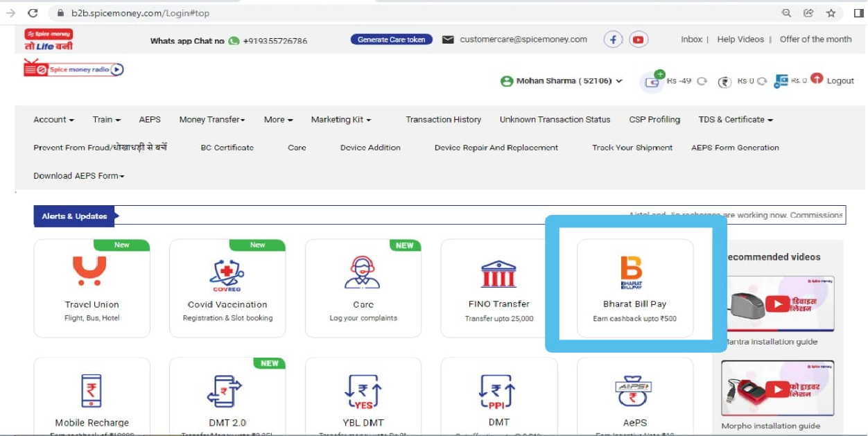Screen dimensions: 868x436
Task: Open the Travel Union service icon
Action: 89,271
